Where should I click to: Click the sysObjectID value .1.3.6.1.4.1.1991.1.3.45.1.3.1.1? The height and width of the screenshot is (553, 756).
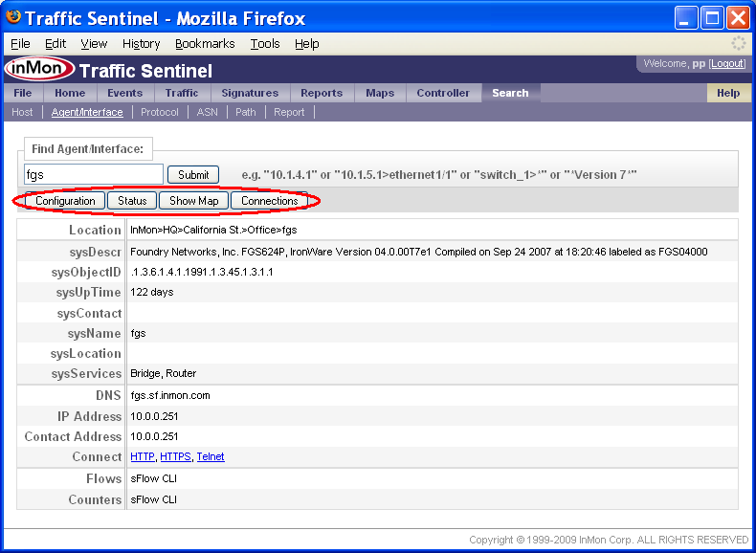click(202, 272)
